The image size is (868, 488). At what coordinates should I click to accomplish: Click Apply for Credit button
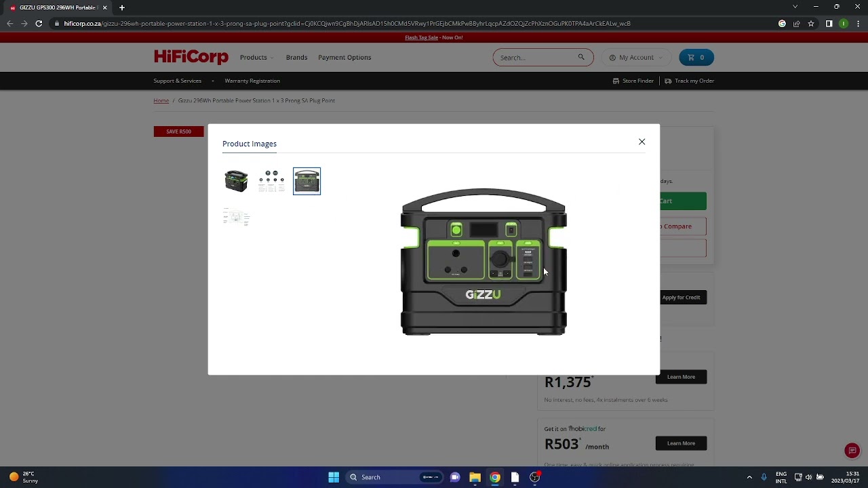point(681,298)
